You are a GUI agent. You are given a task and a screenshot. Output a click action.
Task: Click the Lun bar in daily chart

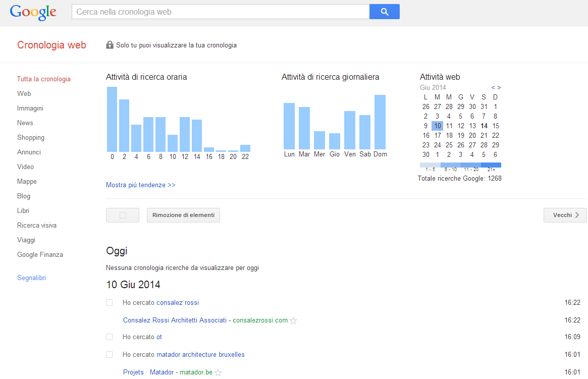(x=289, y=126)
